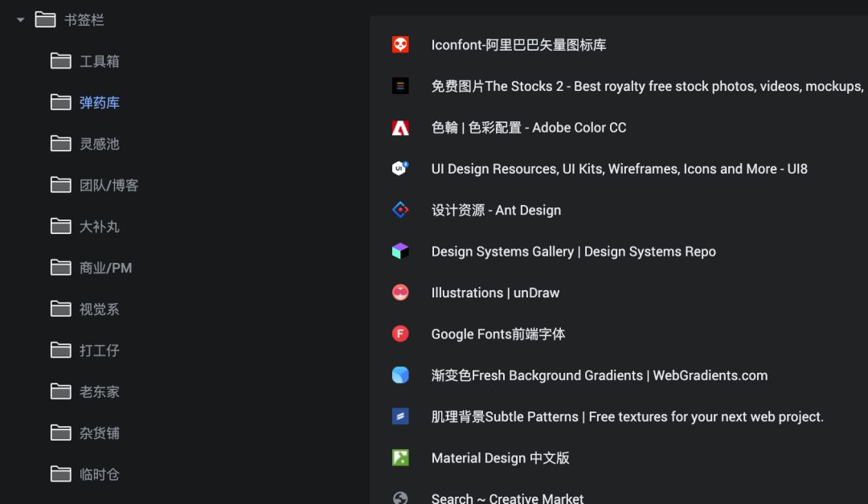Click the 大补丸 folder icon
Screen dimensions: 868x504
coord(61,227)
